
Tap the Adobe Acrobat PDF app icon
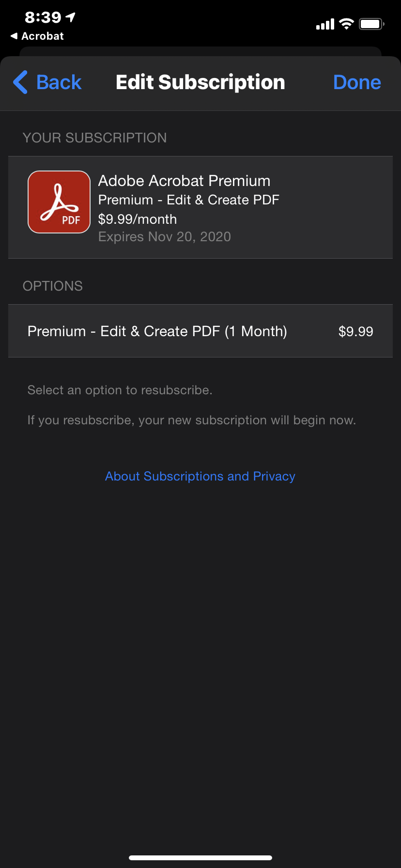point(59,201)
